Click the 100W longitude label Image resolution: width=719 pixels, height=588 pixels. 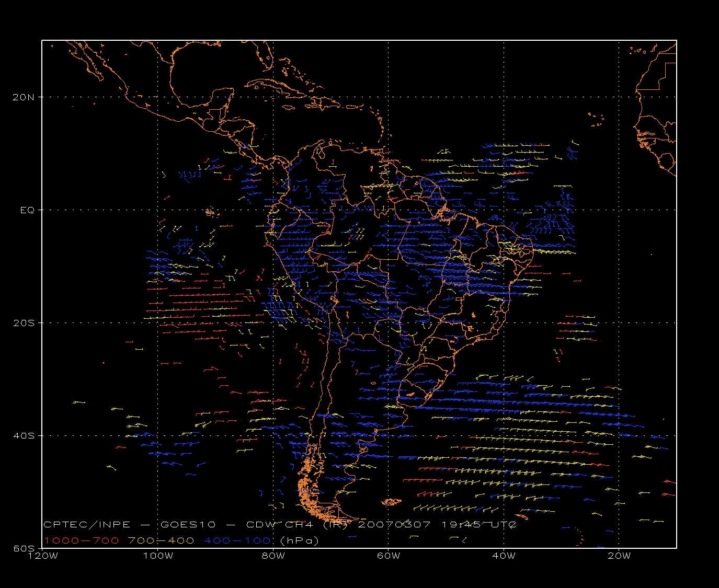coord(158,556)
